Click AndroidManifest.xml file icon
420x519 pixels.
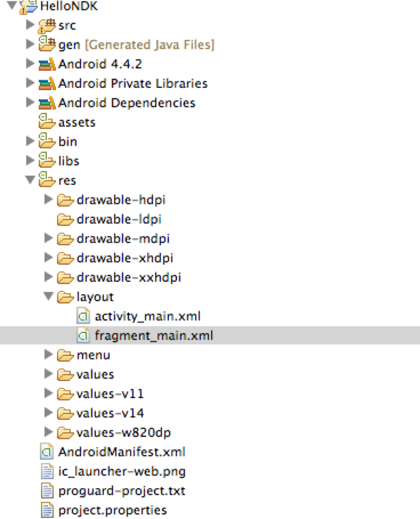[x=47, y=452]
